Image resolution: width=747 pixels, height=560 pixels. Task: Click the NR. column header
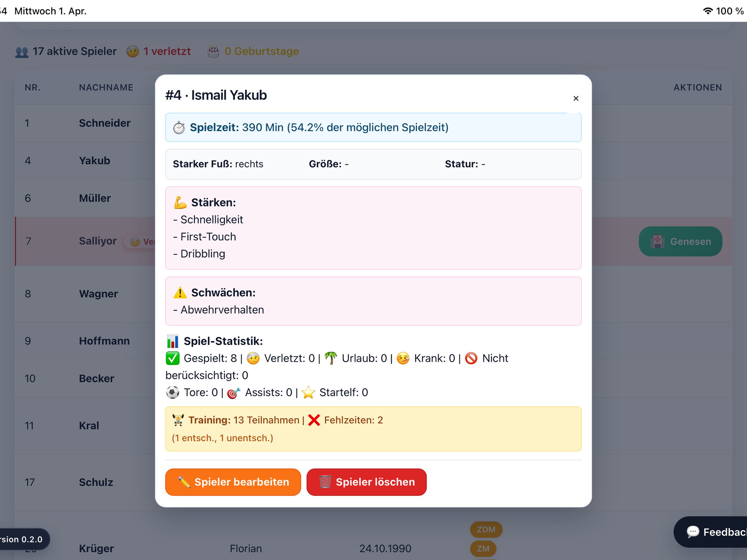(33, 87)
